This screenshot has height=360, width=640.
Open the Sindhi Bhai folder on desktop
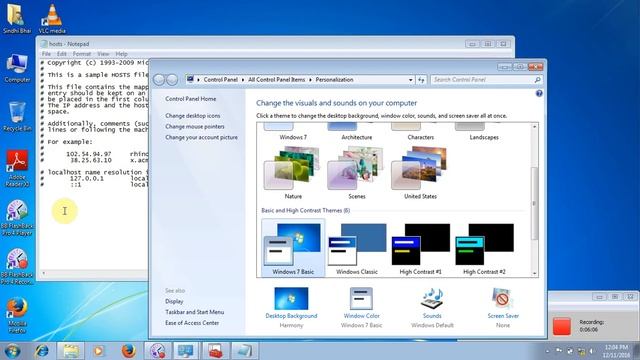[16, 18]
